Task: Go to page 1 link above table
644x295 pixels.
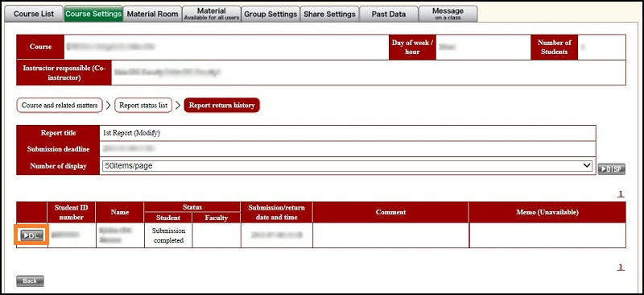Action: point(621,193)
